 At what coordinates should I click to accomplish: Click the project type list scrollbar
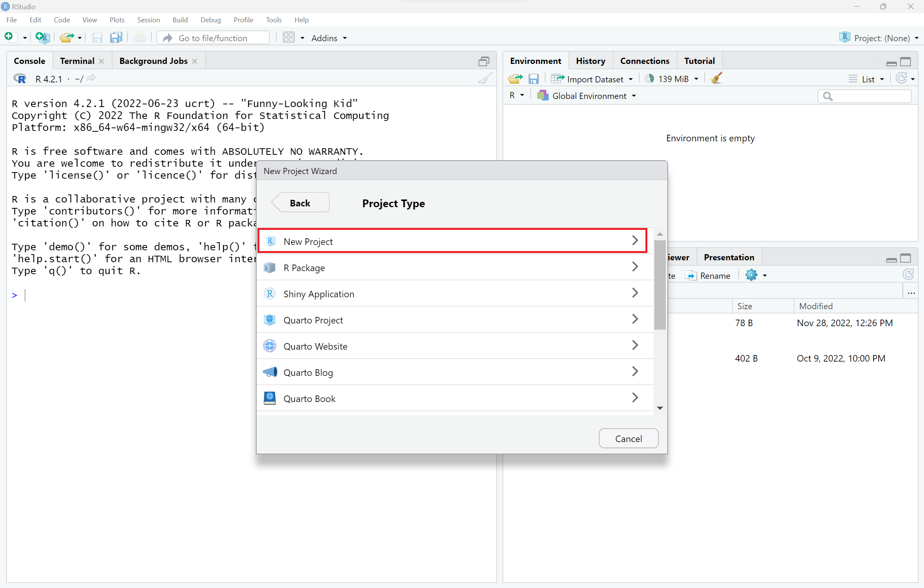click(x=660, y=285)
